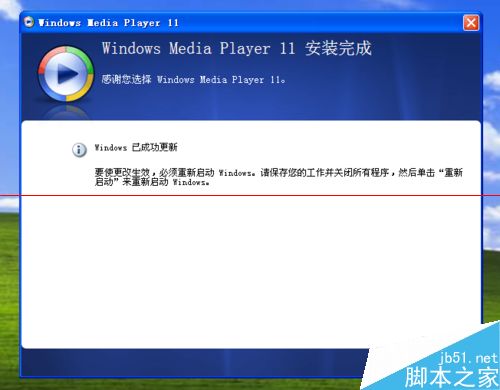The width and height of the screenshot is (500, 390).
Task: Click the large Windows Media Player logo
Action: [66, 74]
